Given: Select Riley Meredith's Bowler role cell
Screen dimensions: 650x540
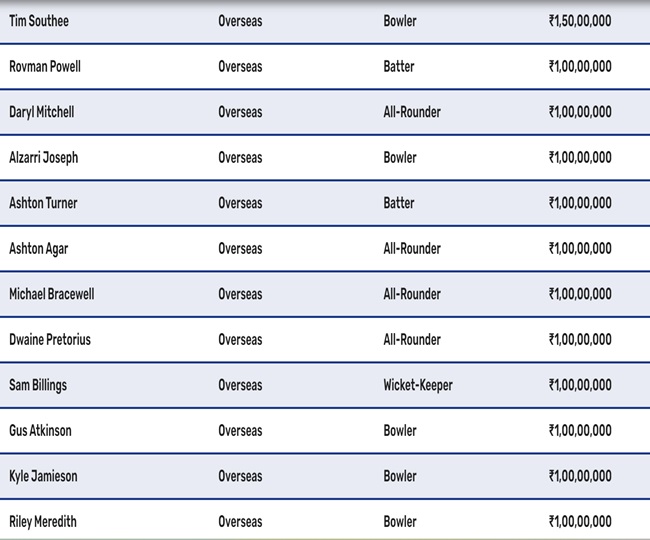Looking at the screenshot, I should point(399,522).
